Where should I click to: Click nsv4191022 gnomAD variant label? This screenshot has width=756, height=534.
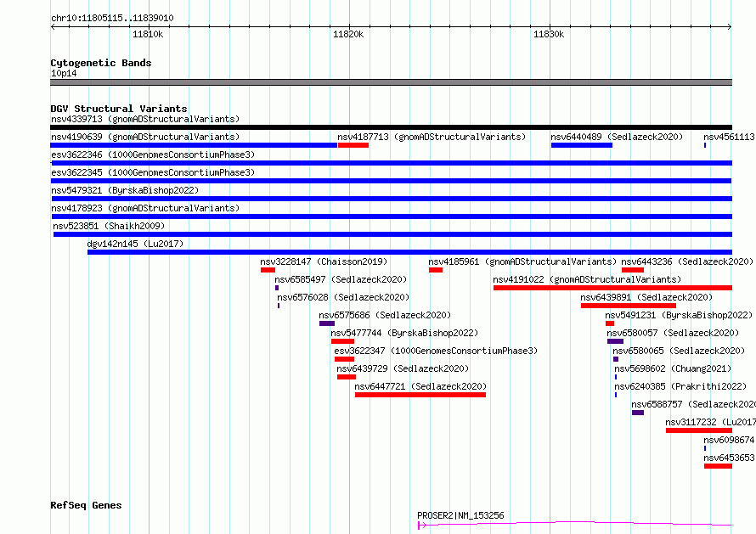[587, 279]
